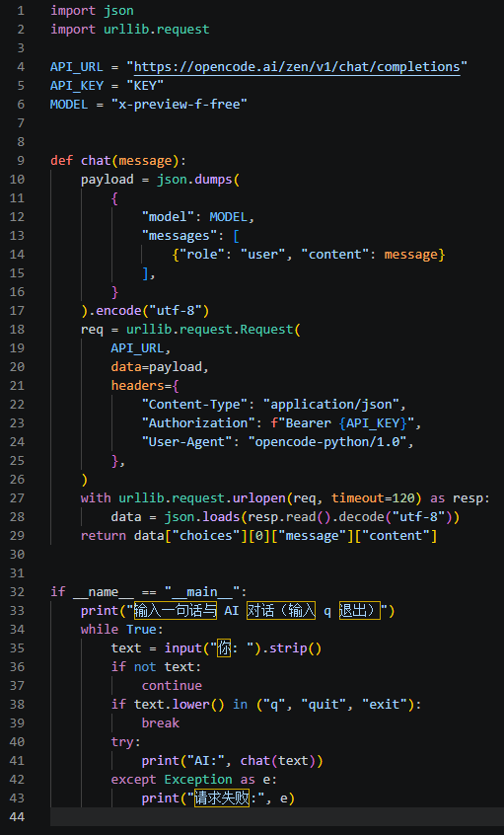Click the "User-Agent" header key
Screen dimensions: 504x835
[186, 441]
